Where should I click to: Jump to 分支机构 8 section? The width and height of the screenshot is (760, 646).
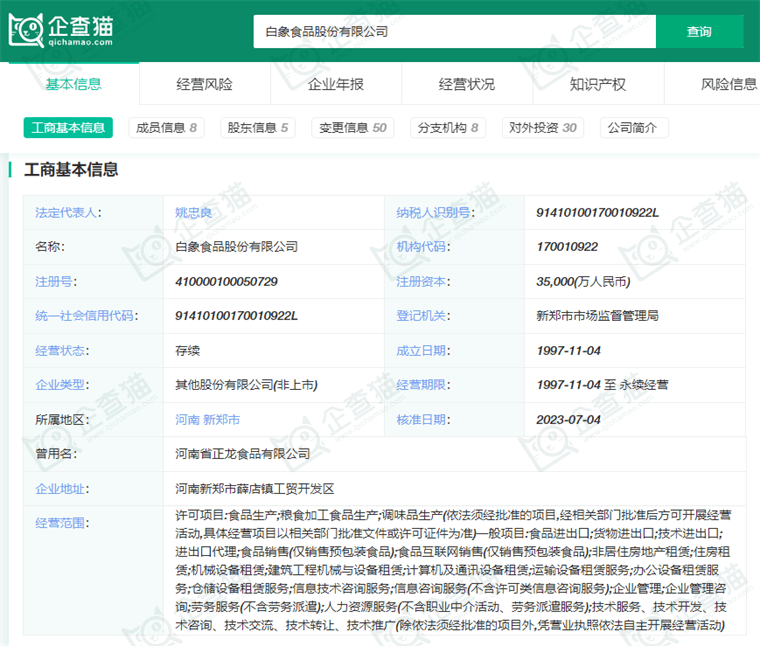(448, 127)
